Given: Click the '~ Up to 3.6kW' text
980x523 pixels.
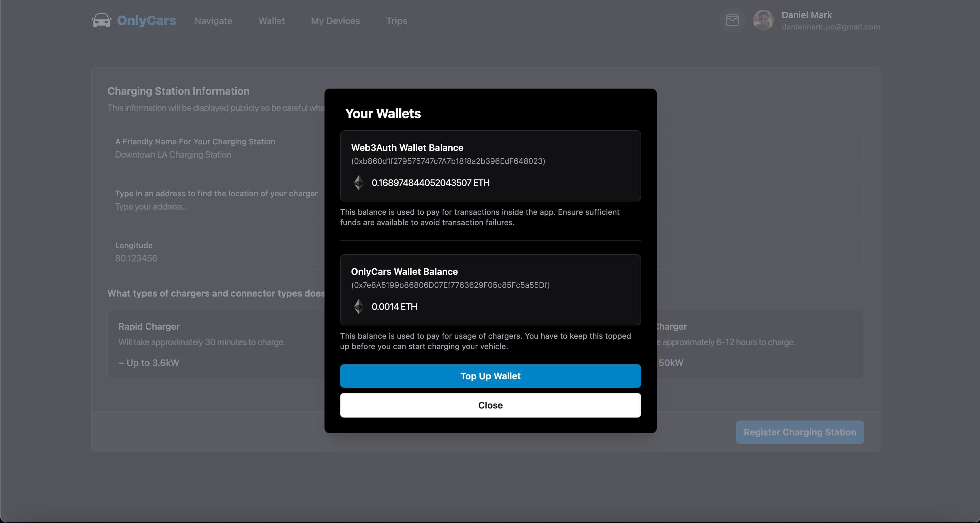Looking at the screenshot, I should [x=149, y=363].
